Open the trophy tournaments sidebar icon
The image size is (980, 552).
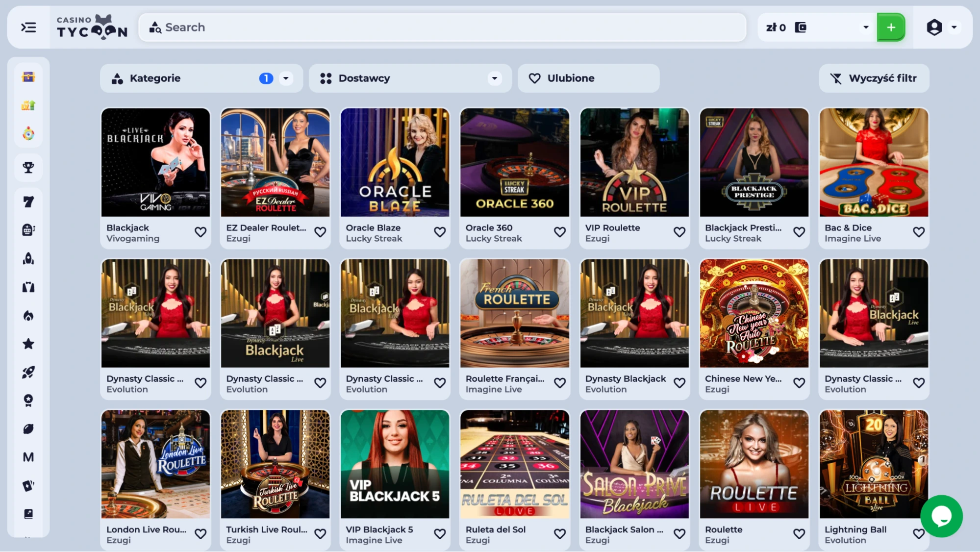(28, 168)
